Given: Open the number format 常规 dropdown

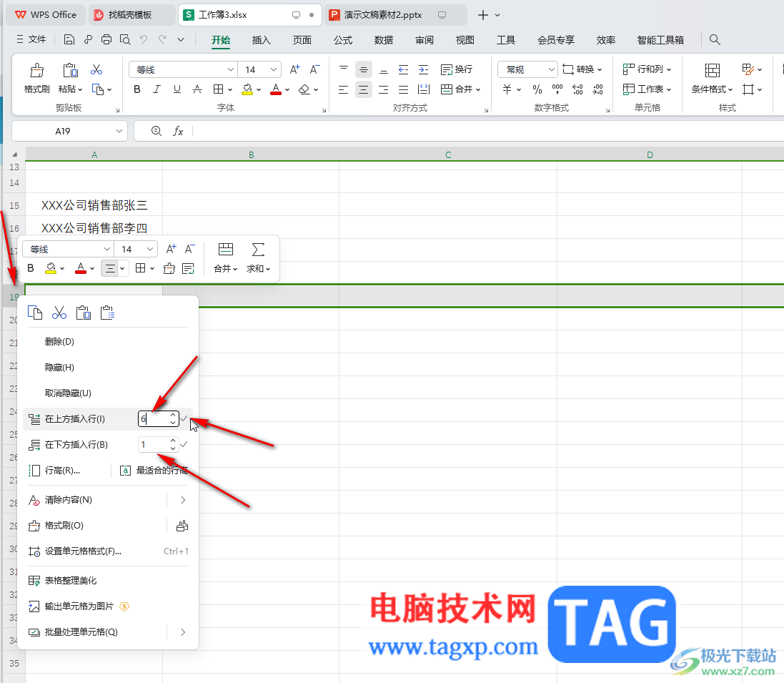Looking at the screenshot, I should click(551, 69).
